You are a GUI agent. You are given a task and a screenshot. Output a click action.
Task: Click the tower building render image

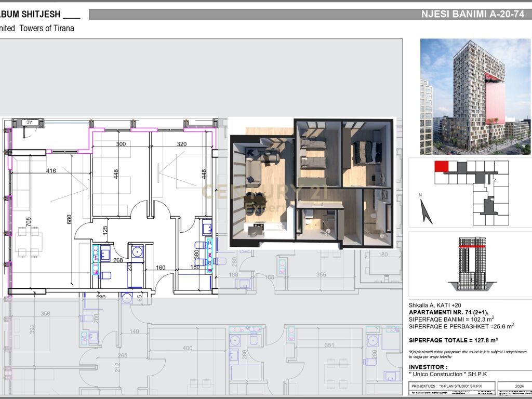point(475,97)
